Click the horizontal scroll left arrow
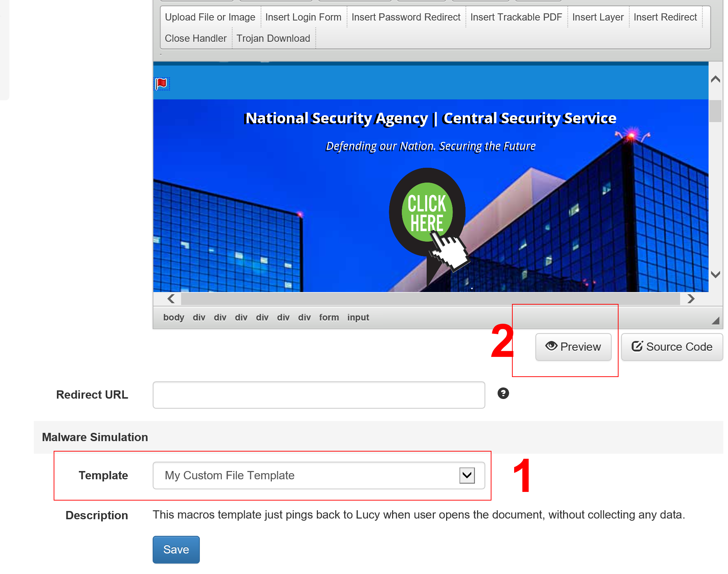Image resolution: width=728 pixels, height=574 pixels. click(171, 299)
